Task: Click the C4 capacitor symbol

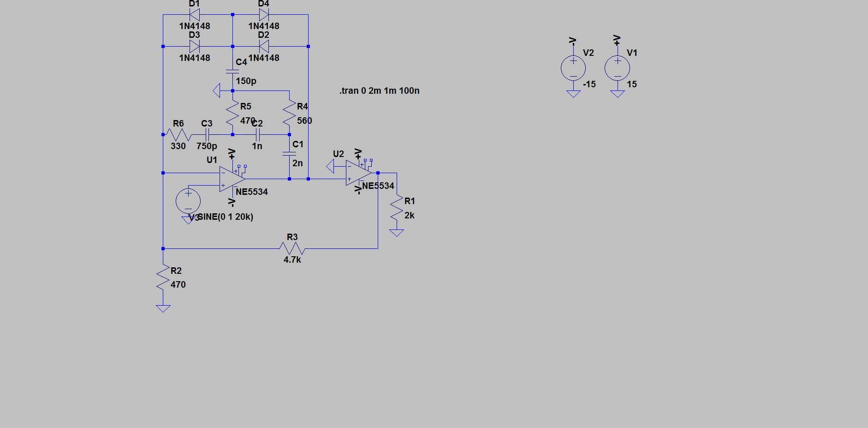Action: tap(232, 72)
